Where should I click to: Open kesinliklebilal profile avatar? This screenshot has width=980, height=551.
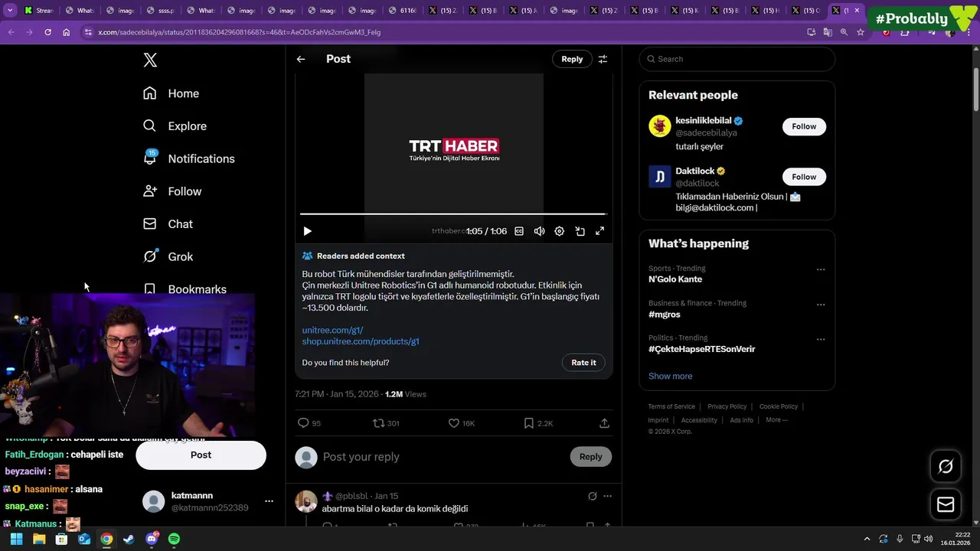click(660, 126)
